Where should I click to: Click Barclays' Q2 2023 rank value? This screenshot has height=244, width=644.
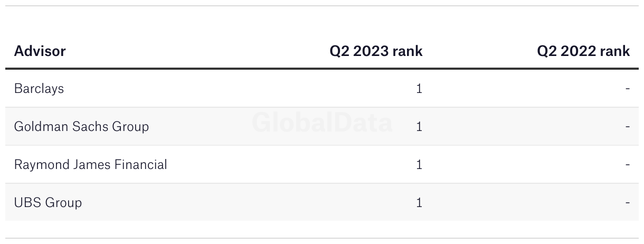[419, 88]
